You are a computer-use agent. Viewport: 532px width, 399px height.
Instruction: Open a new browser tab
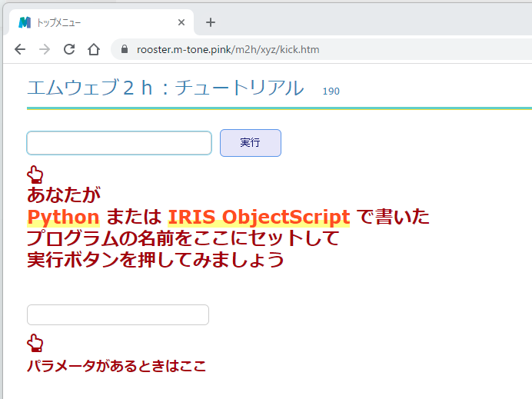point(211,22)
